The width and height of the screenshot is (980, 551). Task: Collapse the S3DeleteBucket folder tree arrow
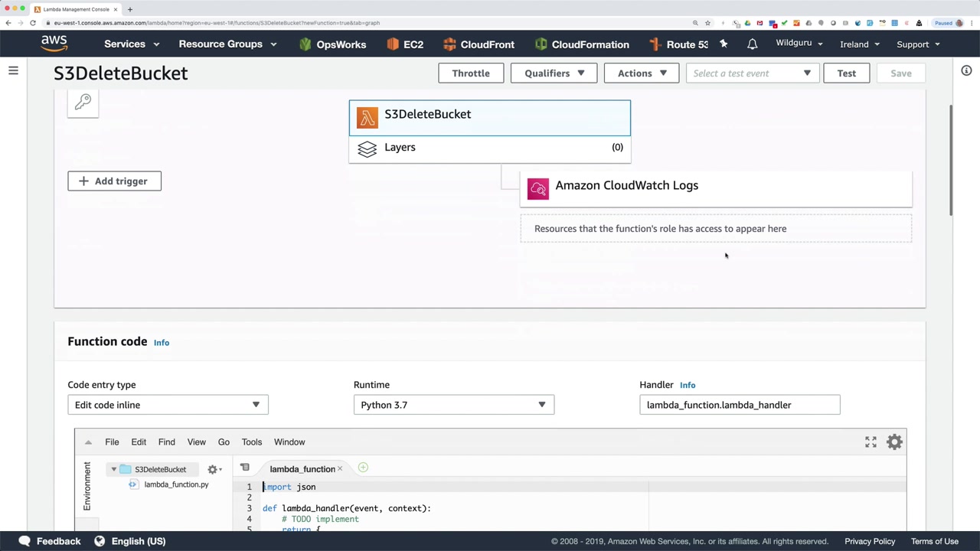point(113,469)
